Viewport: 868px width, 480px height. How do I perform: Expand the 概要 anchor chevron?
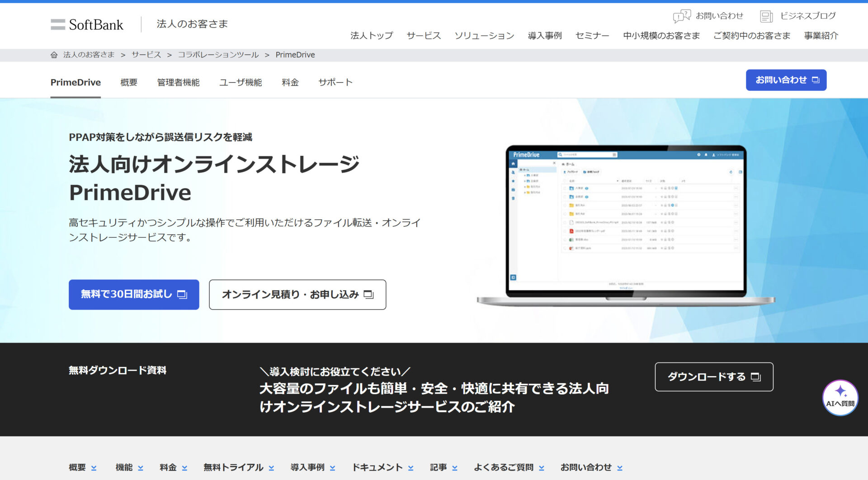pos(94,468)
